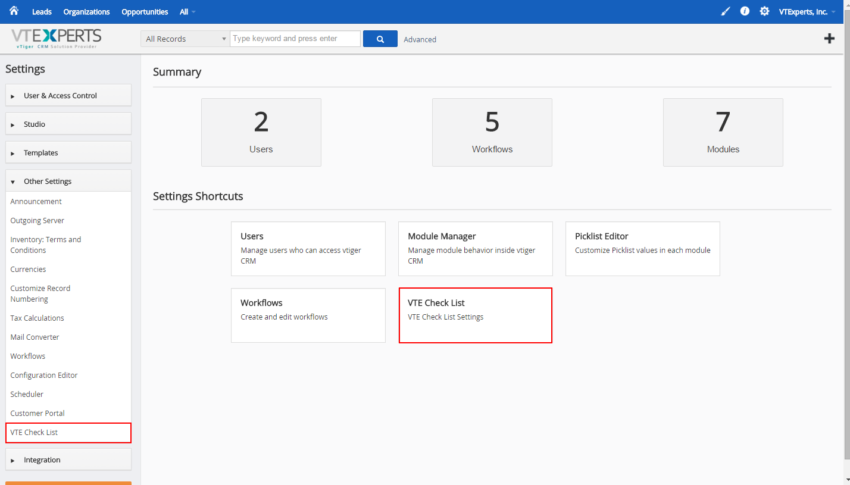This screenshot has width=850, height=485.
Task: Open the Users shortcut card
Action: (x=308, y=249)
